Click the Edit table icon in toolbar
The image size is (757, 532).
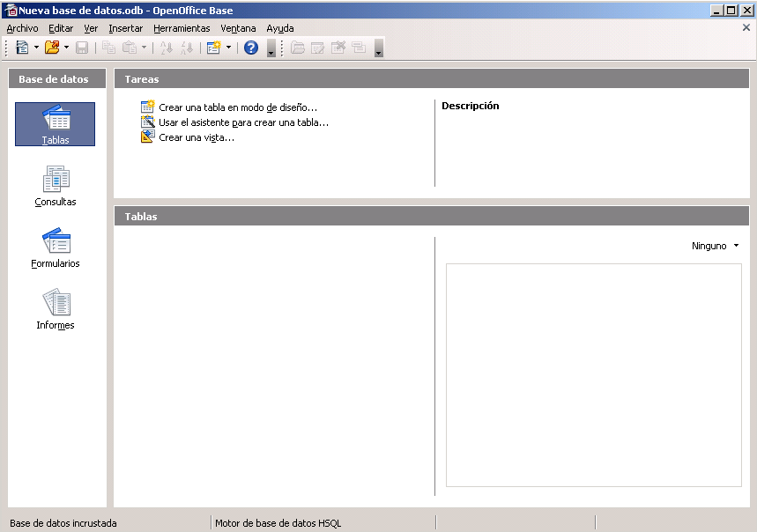pyautogui.click(x=317, y=48)
